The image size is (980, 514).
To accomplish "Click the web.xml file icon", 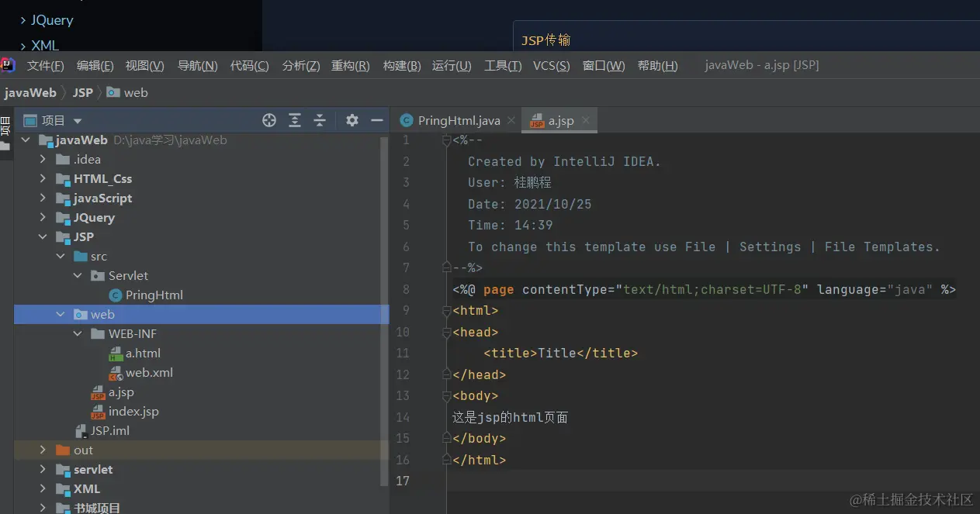I will [x=116, y=373].
